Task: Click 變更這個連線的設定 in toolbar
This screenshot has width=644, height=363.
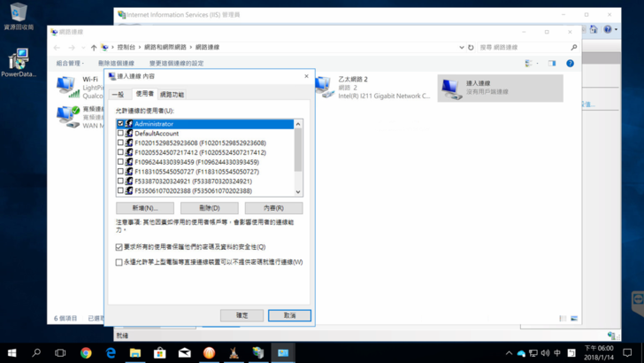Action: (177, 64)
